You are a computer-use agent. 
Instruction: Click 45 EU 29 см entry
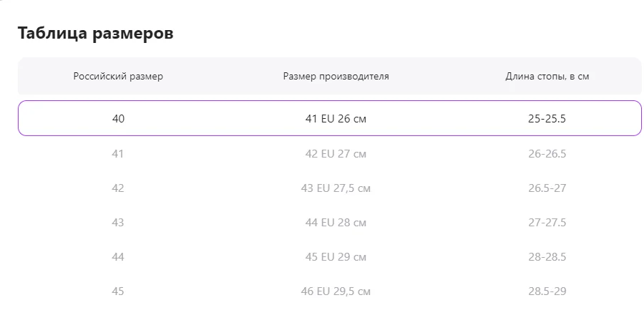pyautogui.click(x=336, y=257)
